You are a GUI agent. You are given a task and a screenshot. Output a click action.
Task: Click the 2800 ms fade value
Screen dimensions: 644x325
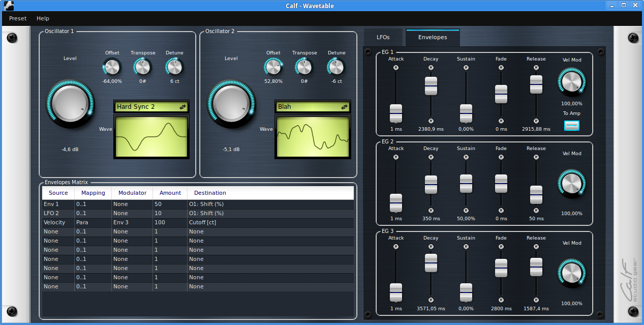tap(501, 309)
